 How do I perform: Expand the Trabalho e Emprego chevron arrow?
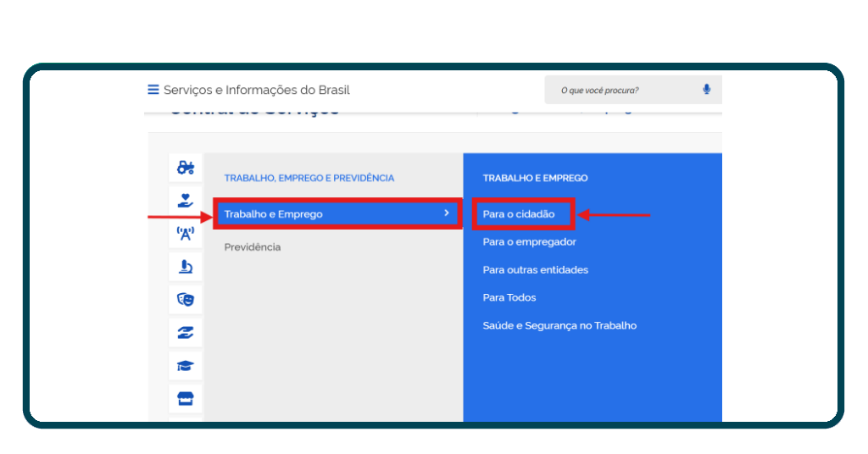click(x=447, y=213)
